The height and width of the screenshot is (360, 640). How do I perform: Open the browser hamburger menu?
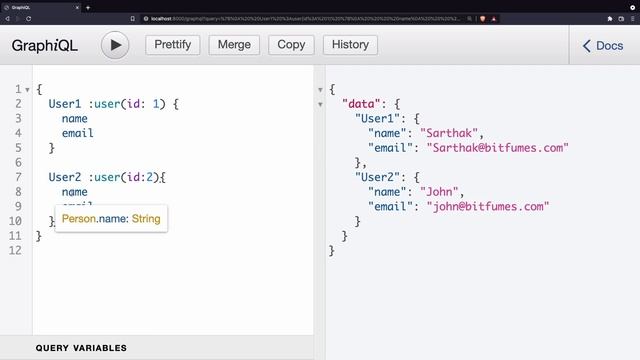(633, 19)
